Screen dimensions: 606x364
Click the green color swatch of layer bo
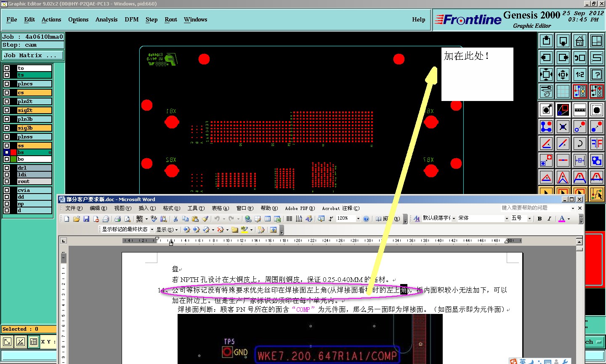[x=13, y=159]
